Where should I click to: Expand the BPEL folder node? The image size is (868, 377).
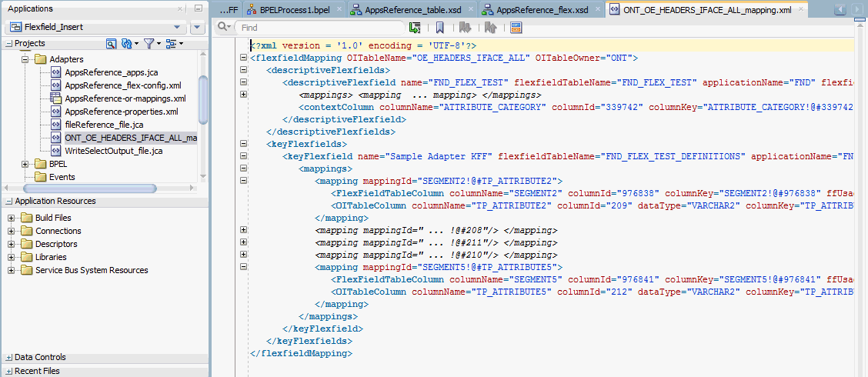tap(25, 164)
